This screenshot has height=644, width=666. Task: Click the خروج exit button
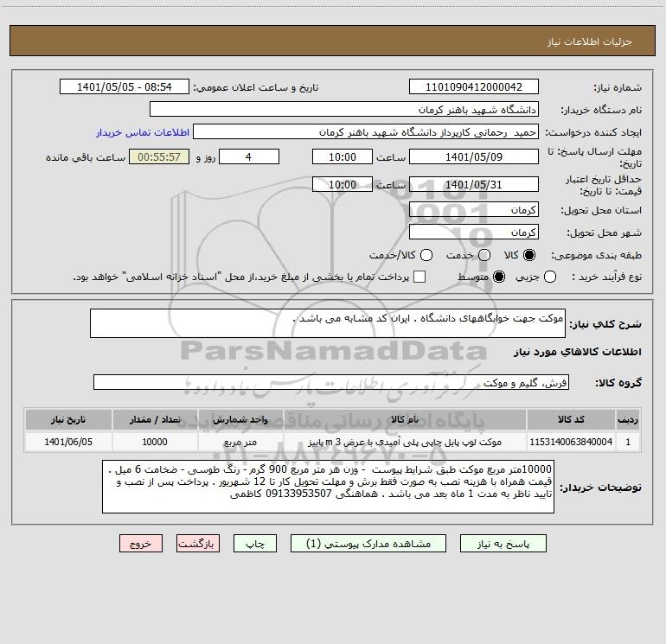(141, 544)
